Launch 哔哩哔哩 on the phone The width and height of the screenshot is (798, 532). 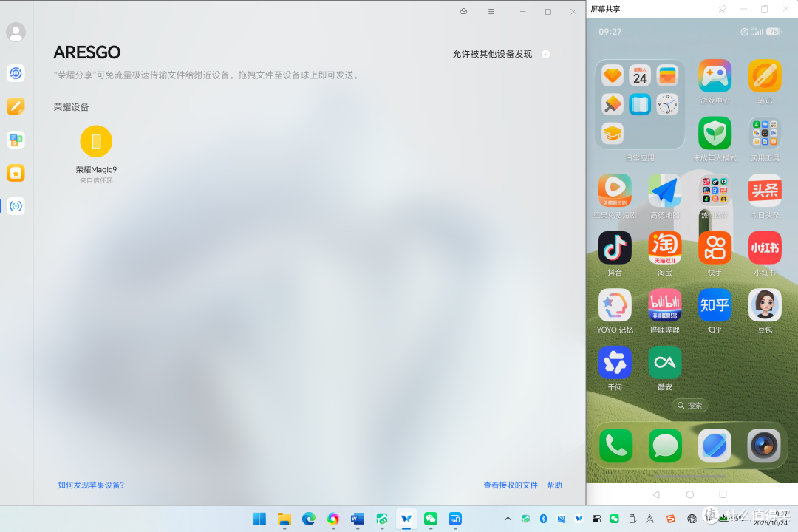[x=665, y=305]
